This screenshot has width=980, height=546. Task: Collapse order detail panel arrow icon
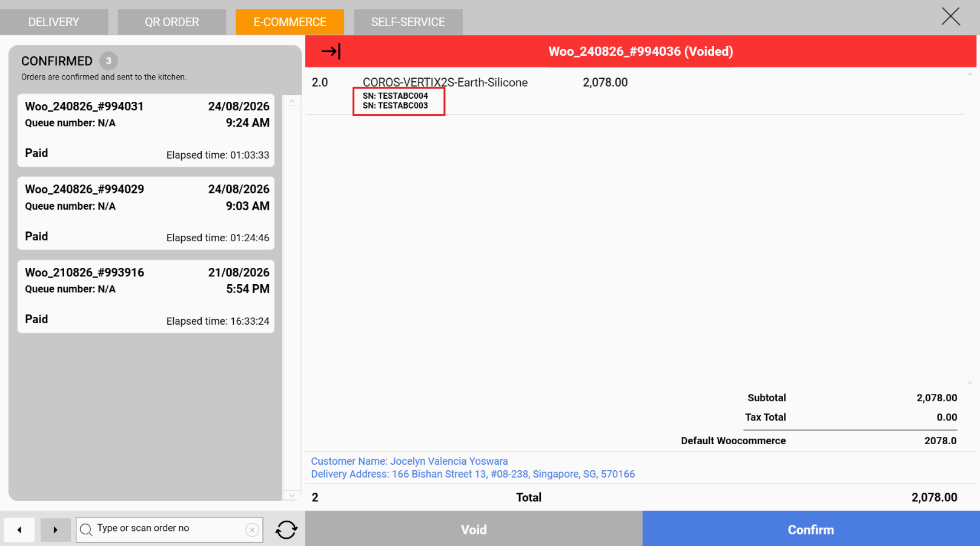click(x=331, y=52)
